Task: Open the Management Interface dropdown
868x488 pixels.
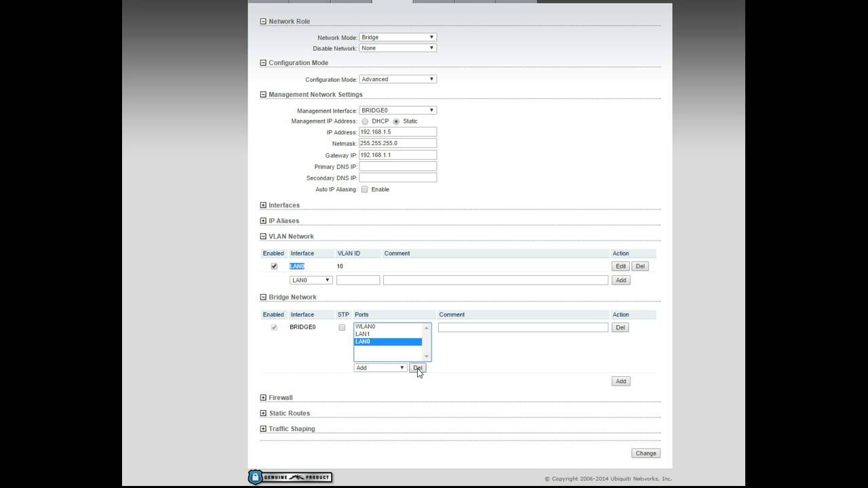Action: (398, 110)
